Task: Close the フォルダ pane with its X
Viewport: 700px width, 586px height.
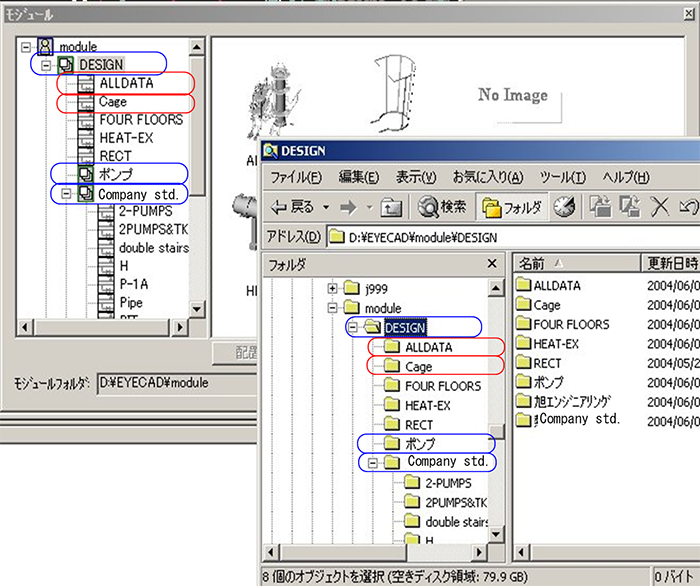Action: pyautogui.click(x=491, y=264)
